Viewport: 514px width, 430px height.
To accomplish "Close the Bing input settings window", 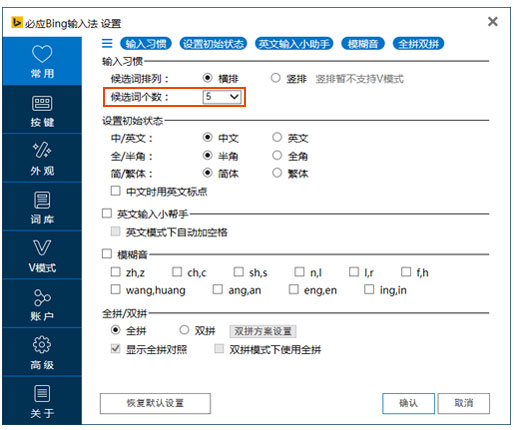I will 493,22.
